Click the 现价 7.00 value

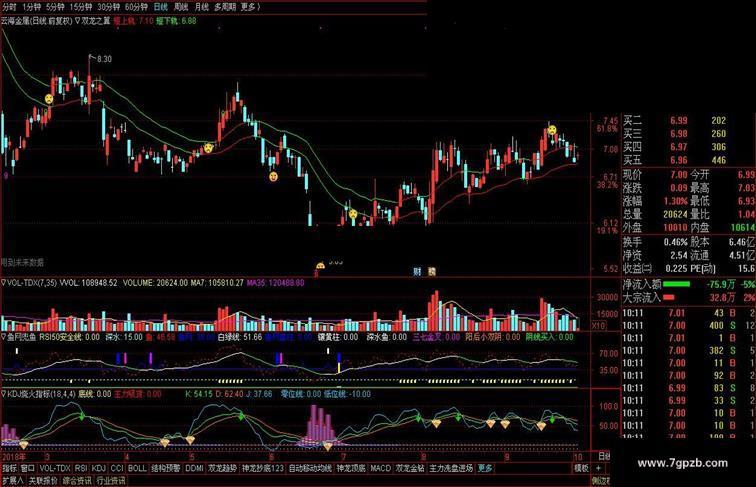(x=678, y=175)
